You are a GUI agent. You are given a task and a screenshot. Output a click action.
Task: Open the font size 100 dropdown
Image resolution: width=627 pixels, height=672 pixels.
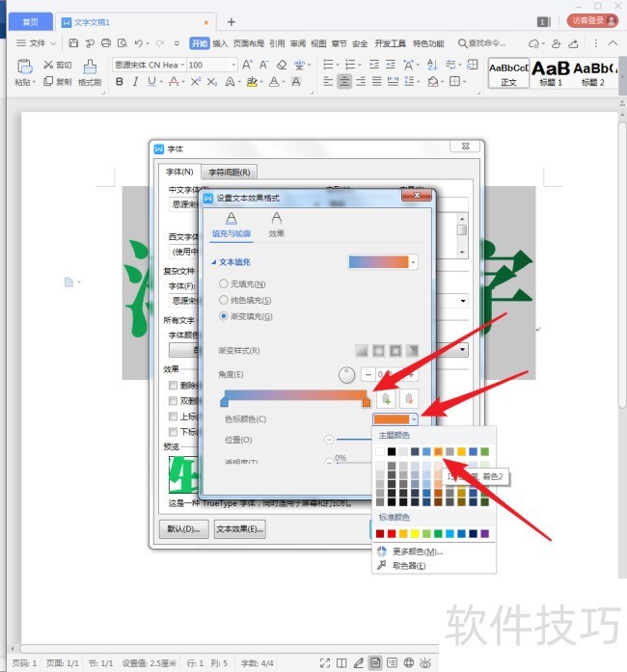coord(233,65)
